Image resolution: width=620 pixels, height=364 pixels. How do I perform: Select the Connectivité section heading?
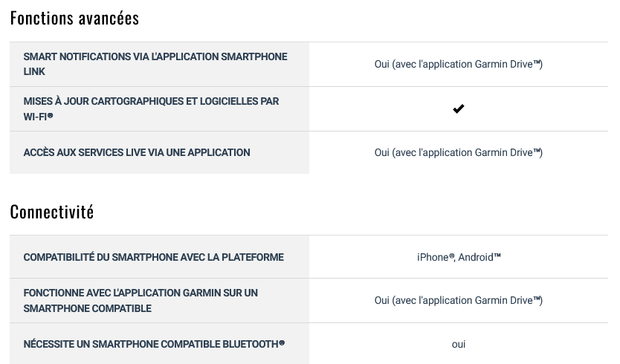(52, 212)
